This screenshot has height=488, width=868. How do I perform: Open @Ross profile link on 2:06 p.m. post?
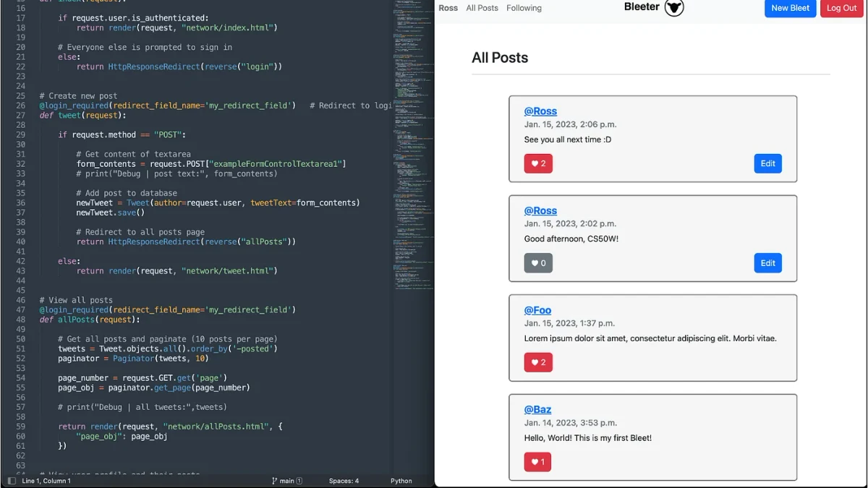pyautogui.click(x=540, y=111)
